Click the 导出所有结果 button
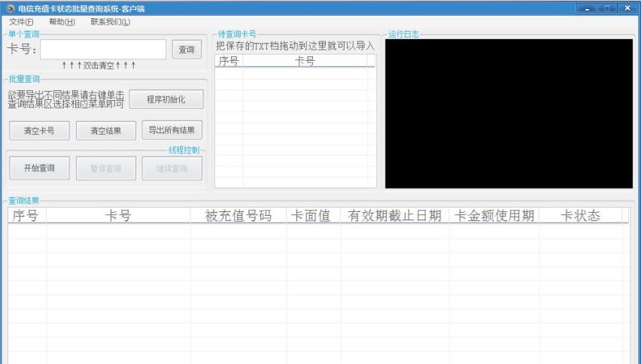 [x=172, y=130]
